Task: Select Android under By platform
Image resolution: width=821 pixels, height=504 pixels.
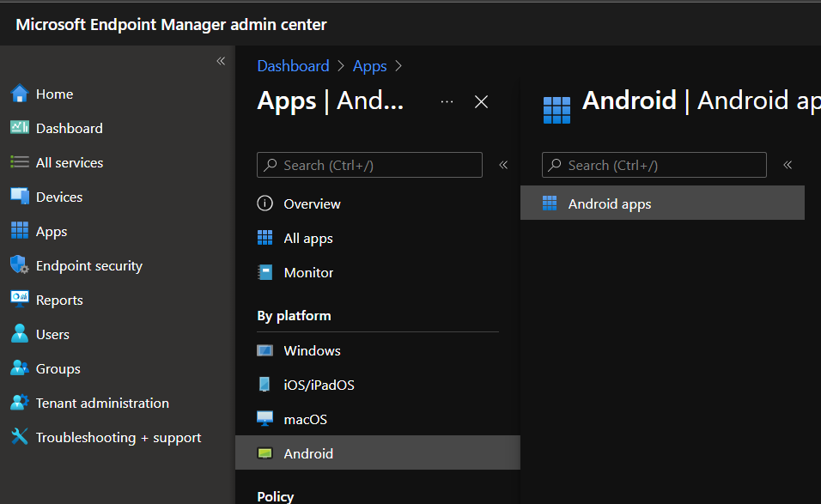Action: [308, 453]
